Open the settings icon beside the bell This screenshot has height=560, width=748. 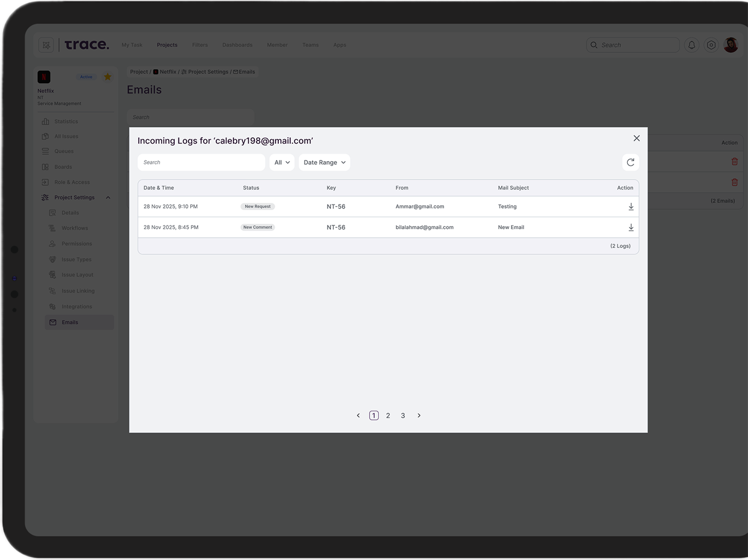tap(711, 45)
